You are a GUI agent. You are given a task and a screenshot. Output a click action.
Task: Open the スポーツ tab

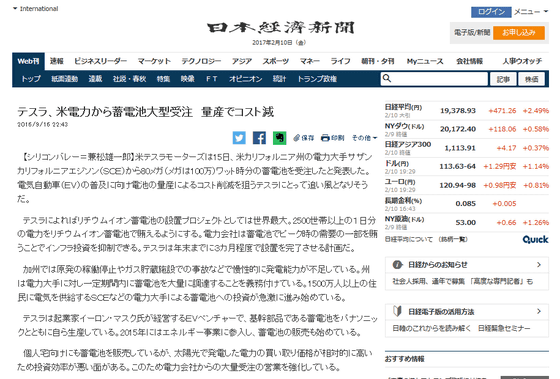[x=276, y=61]
